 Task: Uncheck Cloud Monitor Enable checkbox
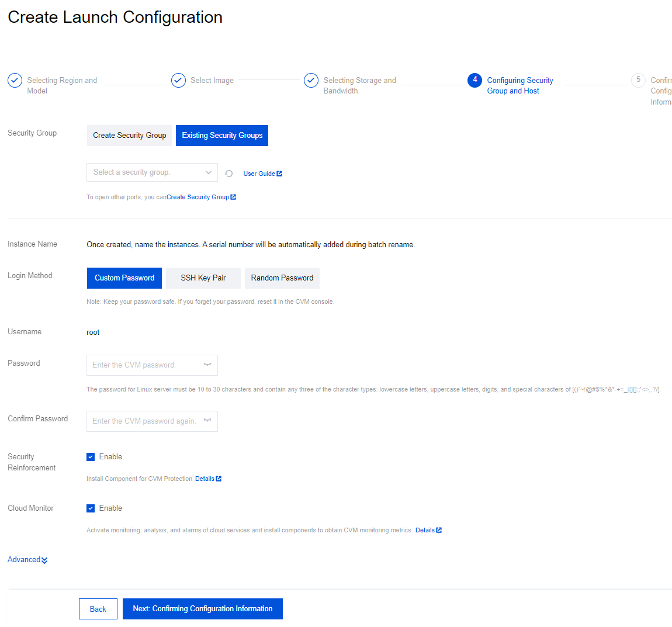(x=91, y=508)
